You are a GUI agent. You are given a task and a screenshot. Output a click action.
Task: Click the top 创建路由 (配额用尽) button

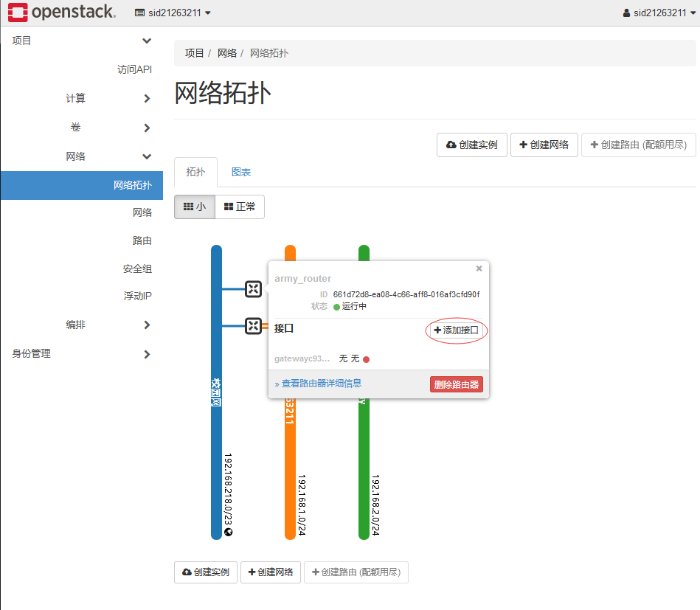pos(638,145)
